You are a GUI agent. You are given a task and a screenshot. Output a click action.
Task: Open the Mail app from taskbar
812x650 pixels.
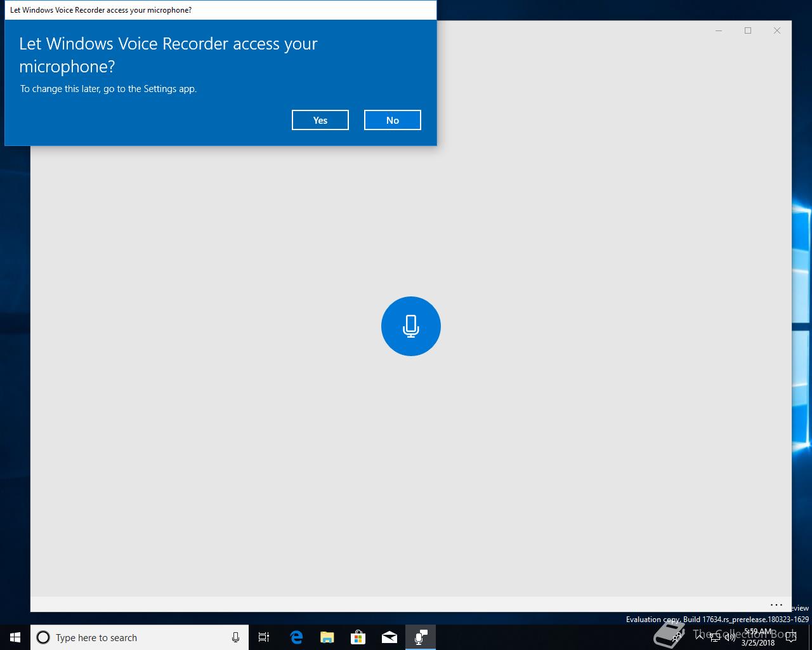(390, 637)
